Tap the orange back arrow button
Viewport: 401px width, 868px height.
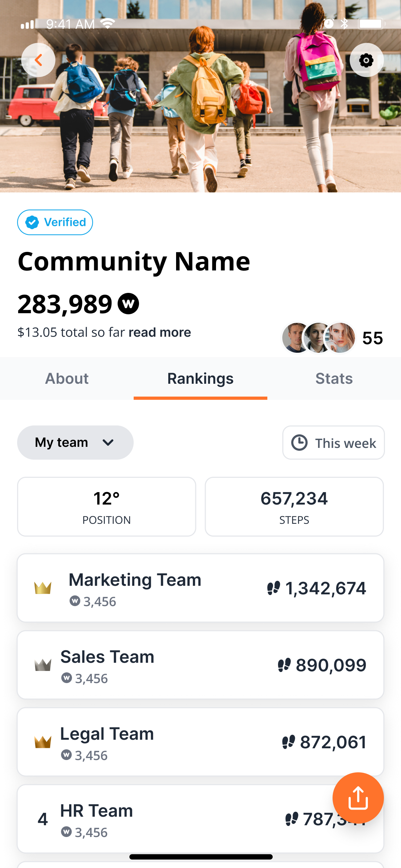click(x=38, y=60)
